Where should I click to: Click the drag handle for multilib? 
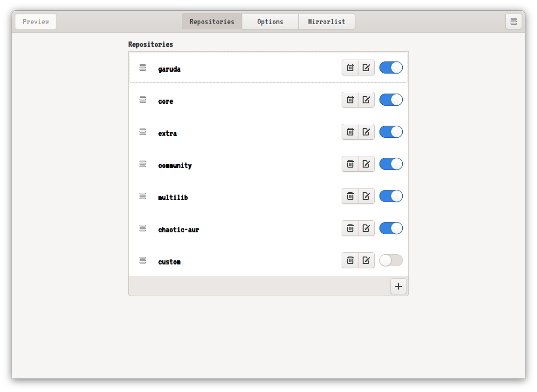click(x=143, y=196)
